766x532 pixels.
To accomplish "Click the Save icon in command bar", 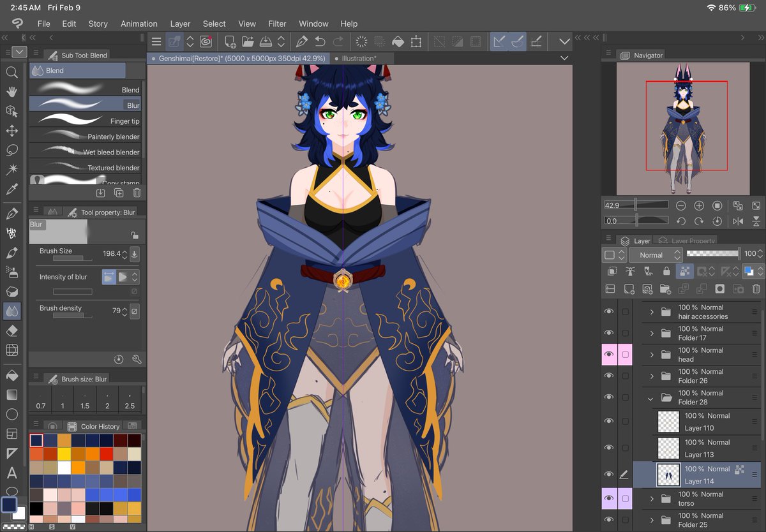I will 266,42.
